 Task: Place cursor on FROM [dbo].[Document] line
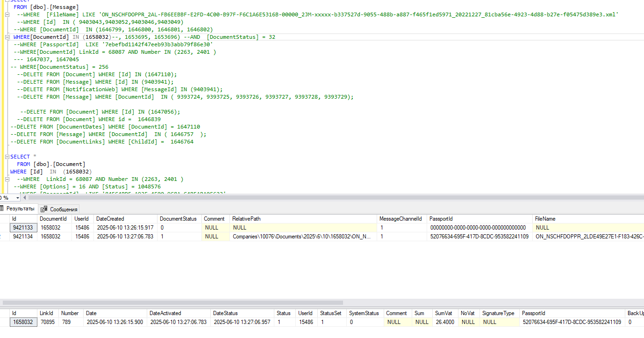click(x=51, y=164)
